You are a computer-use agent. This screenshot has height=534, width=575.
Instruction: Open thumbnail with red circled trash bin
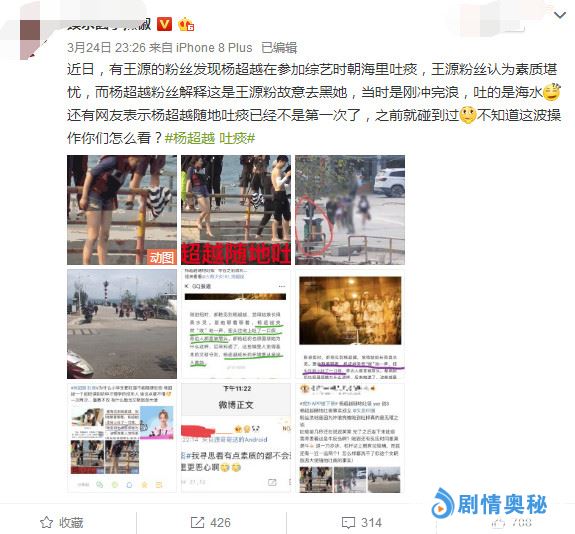click(x=350, y=210)
